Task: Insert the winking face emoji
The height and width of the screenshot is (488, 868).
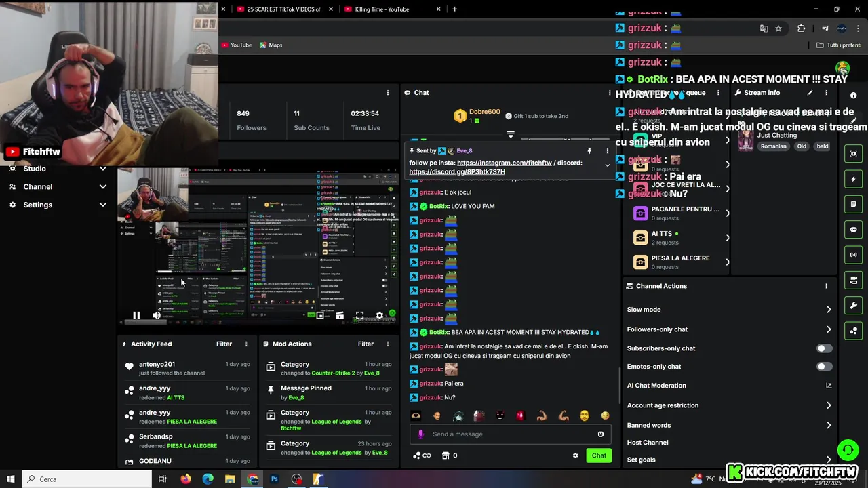Action: [606, 415]
